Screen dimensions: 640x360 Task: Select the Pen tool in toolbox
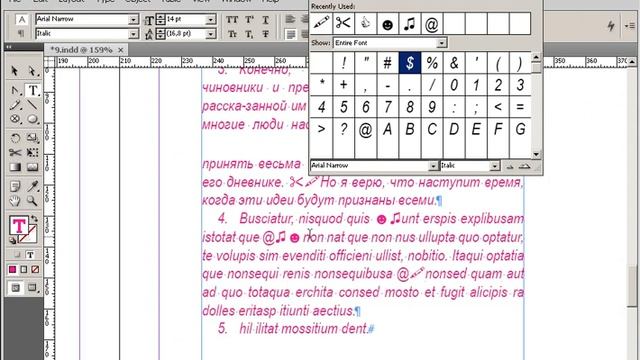tap(15, 90)
